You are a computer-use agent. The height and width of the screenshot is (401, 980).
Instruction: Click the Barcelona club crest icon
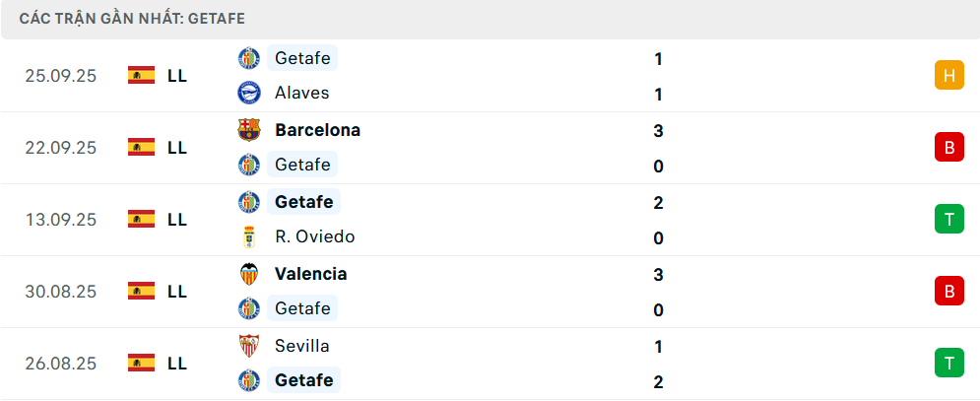click(249, 130)
